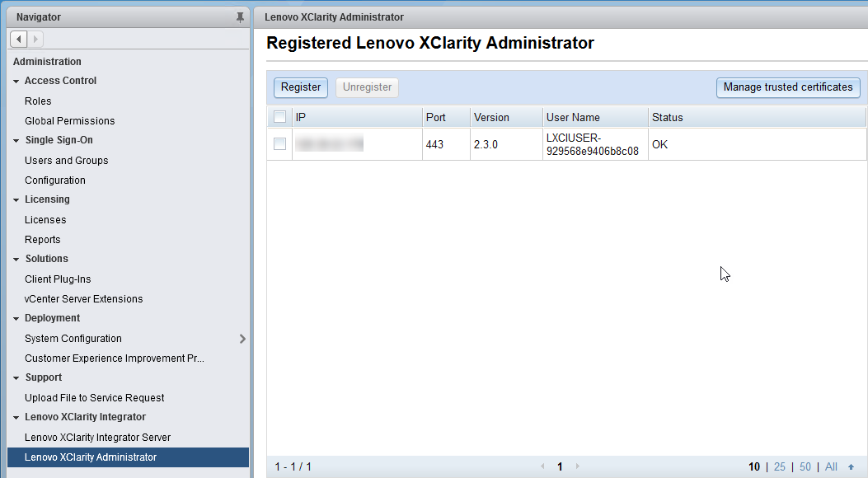Show 25 items per page

[779, 467]
